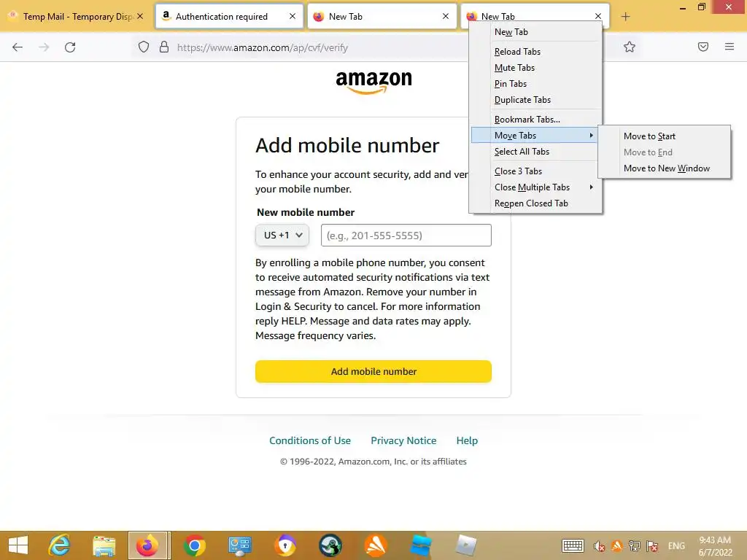The width and height of the screenshot is (747, 560).
Task: Go back using the back arrow
Action: pos(18,47)
